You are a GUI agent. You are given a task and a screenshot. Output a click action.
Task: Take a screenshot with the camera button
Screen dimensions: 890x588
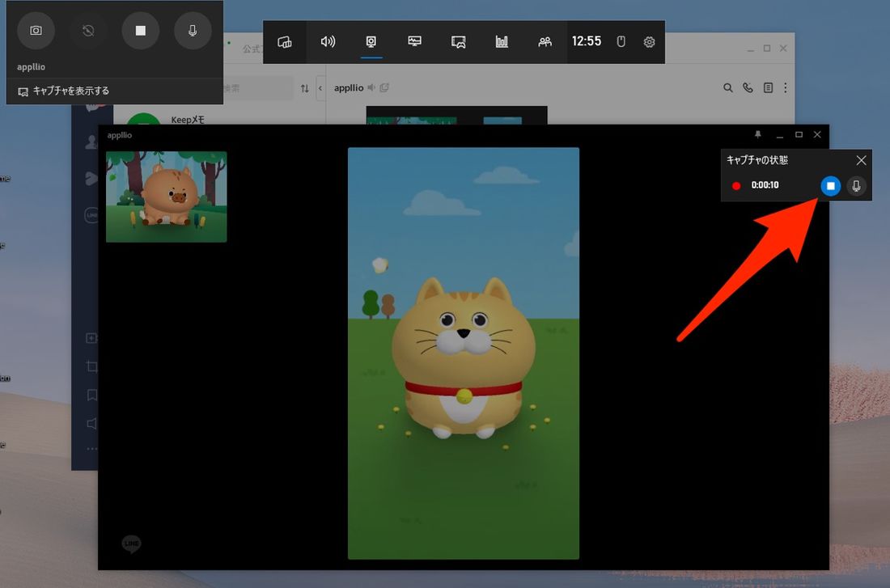point(36,30)
